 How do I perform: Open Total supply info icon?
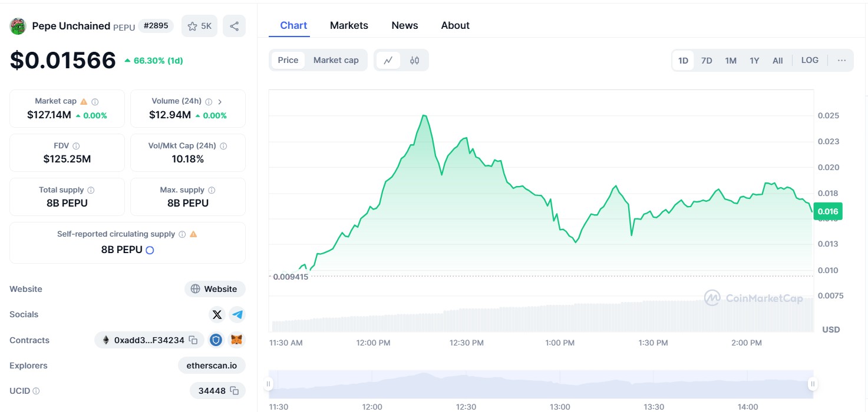91,190
